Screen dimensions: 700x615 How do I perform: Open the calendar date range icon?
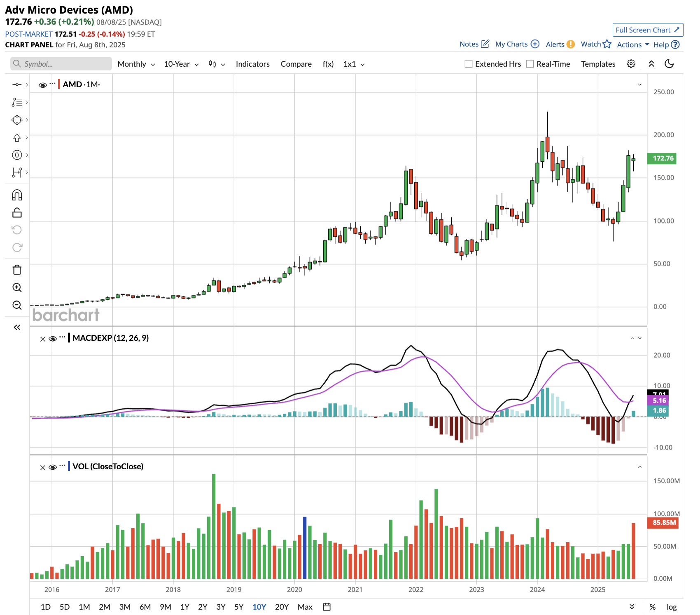pos(327,607)
